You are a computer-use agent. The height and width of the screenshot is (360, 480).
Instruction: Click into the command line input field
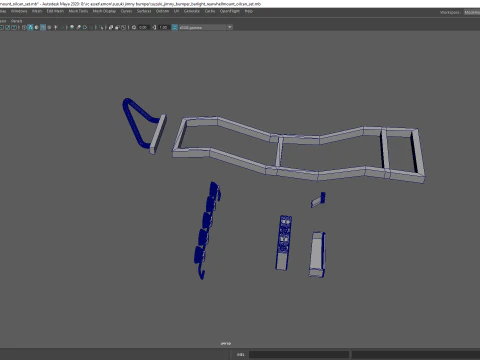[299, 355]
